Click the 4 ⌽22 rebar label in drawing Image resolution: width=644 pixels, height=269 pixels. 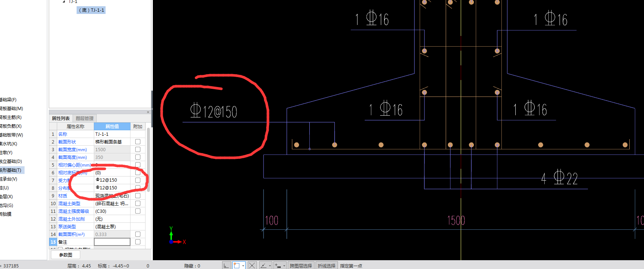559,178
